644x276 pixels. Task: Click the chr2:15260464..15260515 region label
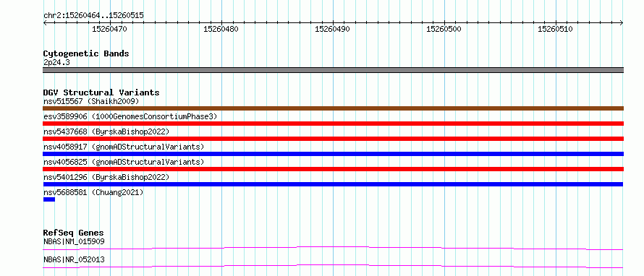point(93,15)
